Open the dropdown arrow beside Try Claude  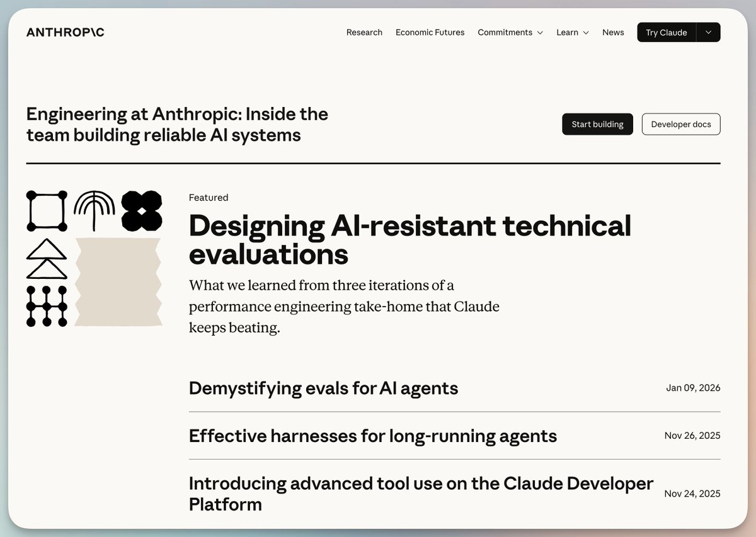[x=709, y=32]
